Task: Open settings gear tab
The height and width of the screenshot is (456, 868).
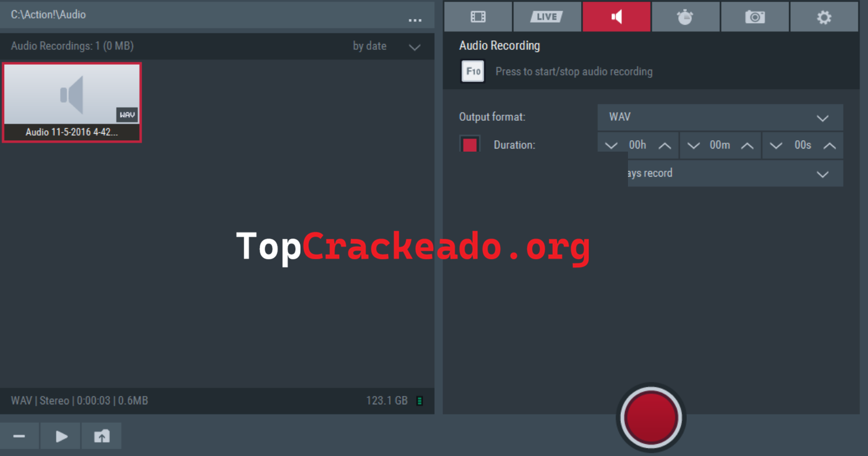Action: 823,17
